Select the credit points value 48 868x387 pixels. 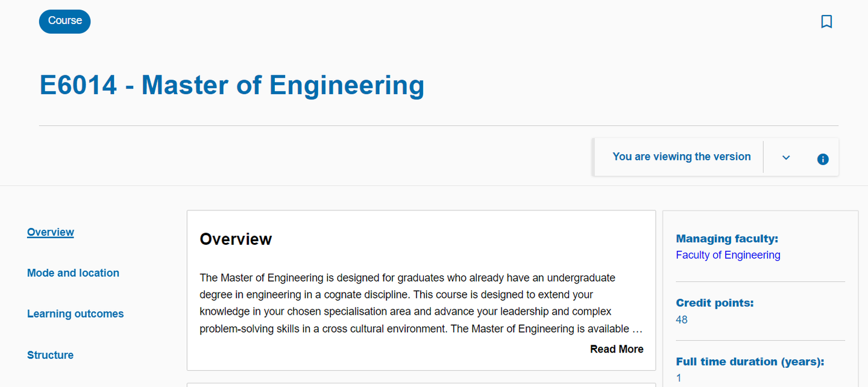[x=682, y=319]
